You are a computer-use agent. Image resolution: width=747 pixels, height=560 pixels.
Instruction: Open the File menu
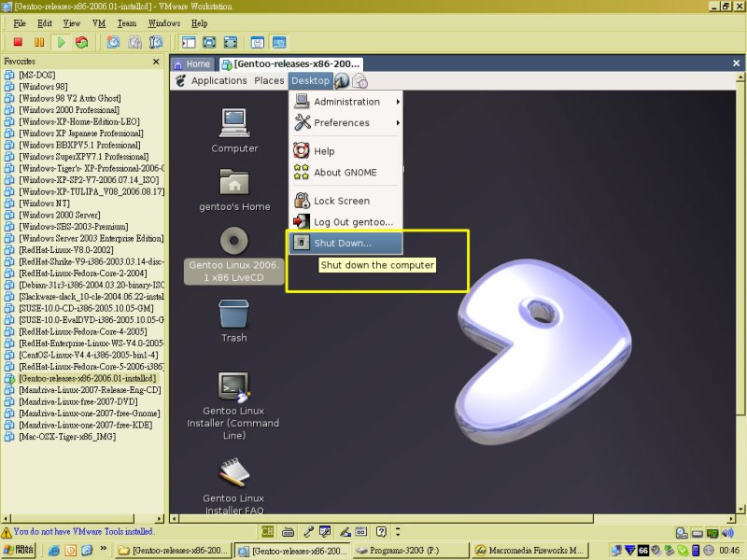pos(20,23)
